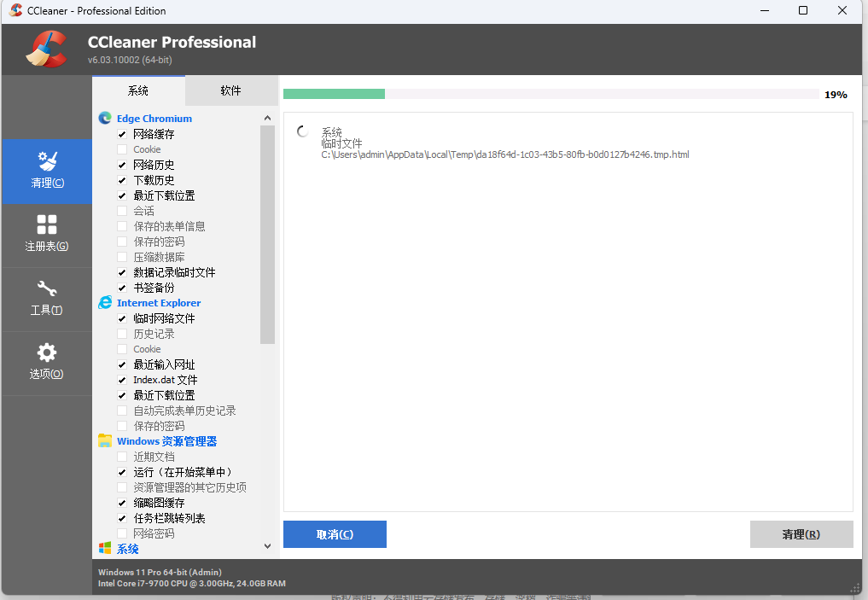
Task: Click the CCleaner logo in header
Action: [46, 50]
